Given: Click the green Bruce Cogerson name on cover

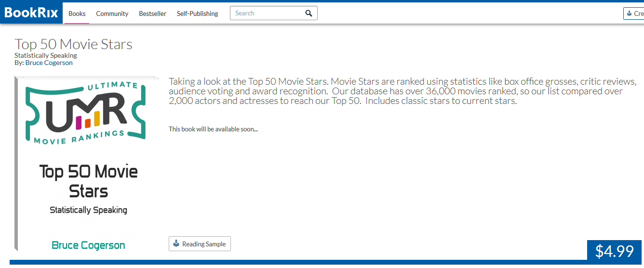Looking at the screenshot, I should pyautogui.click(x=88, y=245).
